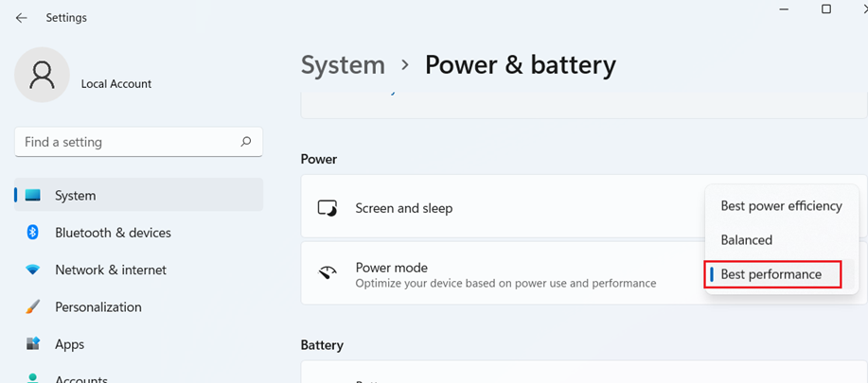Click the Screen and sleep icon
The width and height of the screenshot is (868, 383).
click(328, 208)
